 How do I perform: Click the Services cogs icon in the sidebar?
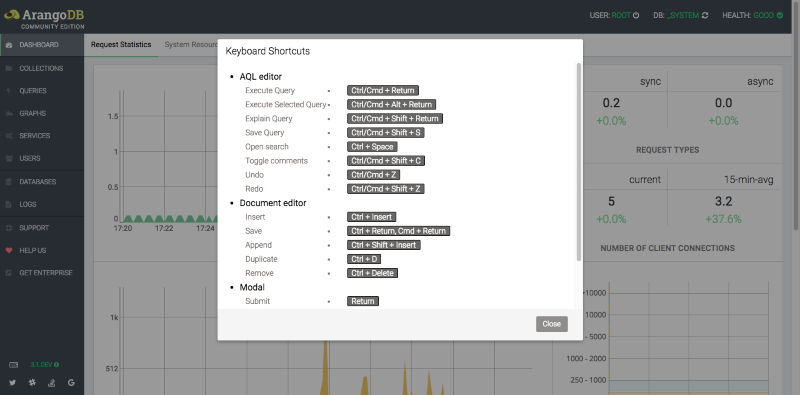point(9,136)
